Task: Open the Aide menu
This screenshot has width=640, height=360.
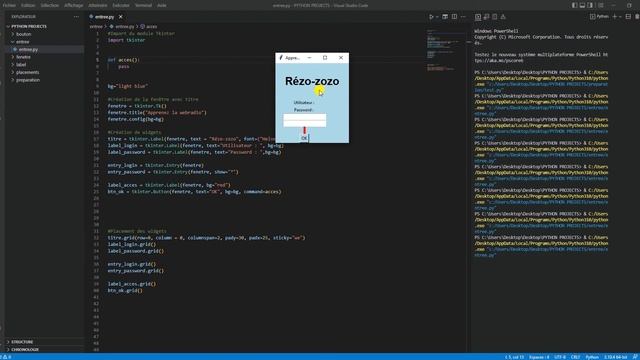Action: pyautogui.click(x=162, y=5)
